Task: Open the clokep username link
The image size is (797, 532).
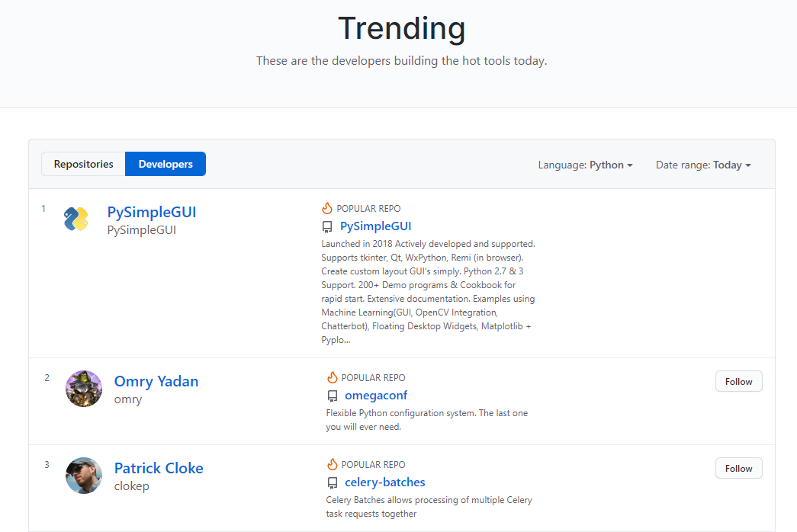Action: point(132,486)
